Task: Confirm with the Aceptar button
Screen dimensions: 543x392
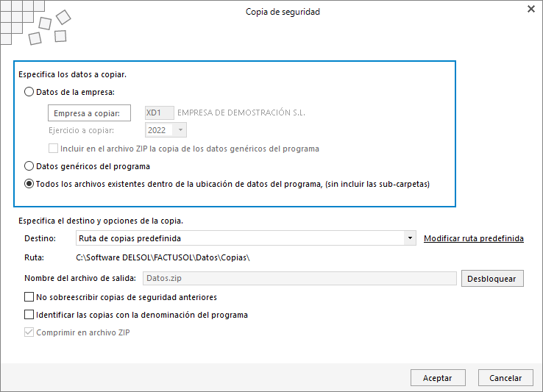Action: point(438,378)
